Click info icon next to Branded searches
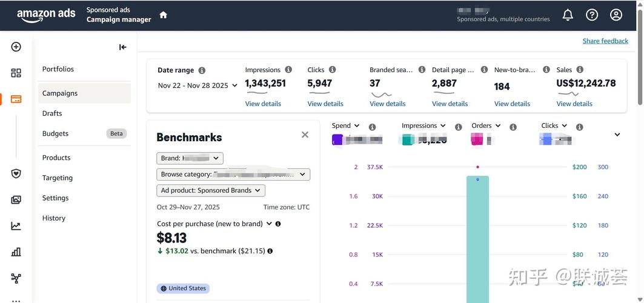The image size is (644, 303). [x=422, y=69]
